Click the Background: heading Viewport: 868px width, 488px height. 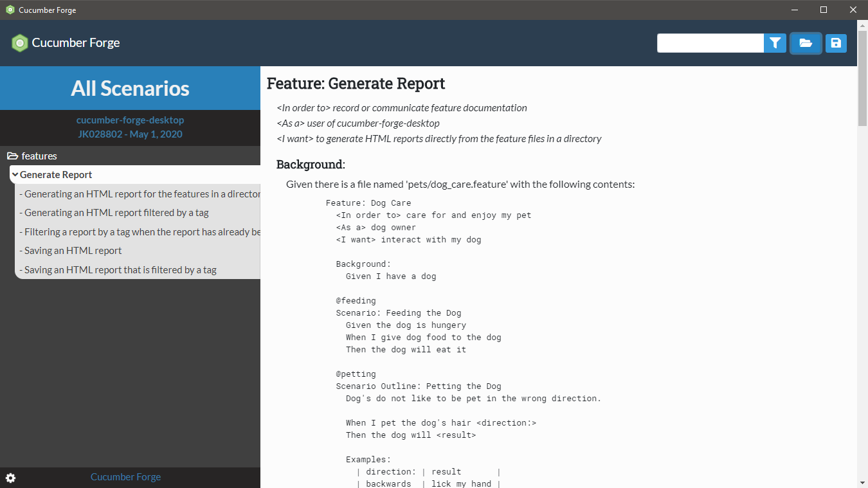[x=311, y=165]
